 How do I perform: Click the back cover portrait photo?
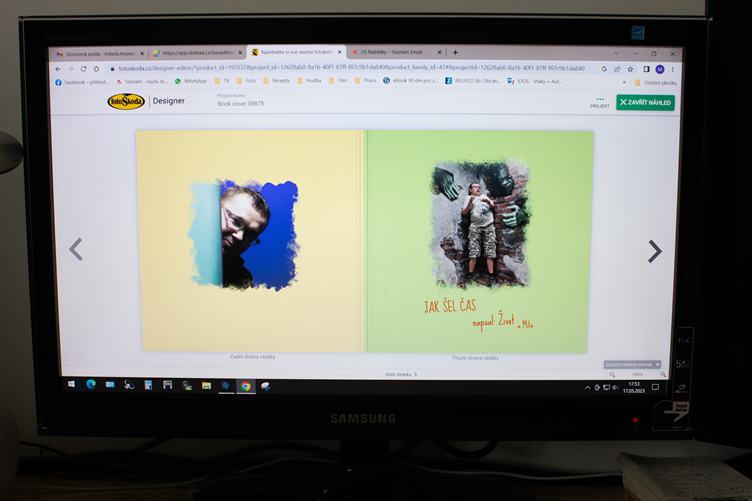243,235
